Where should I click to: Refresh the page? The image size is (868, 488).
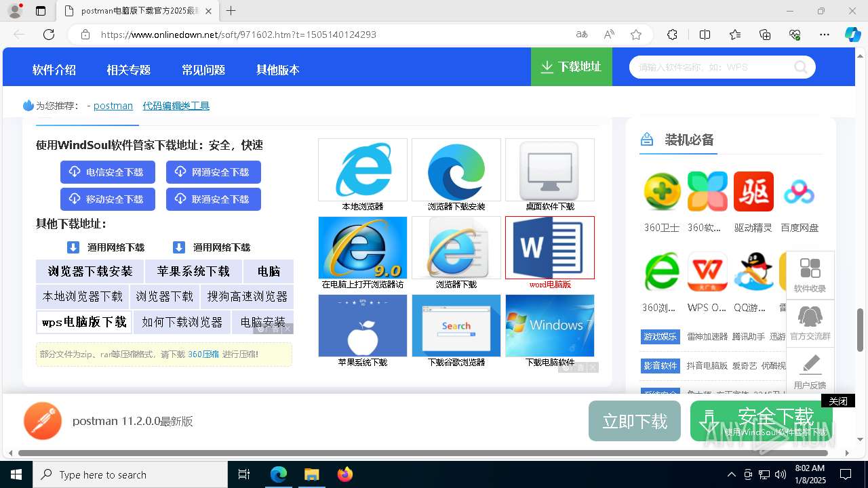49,35
